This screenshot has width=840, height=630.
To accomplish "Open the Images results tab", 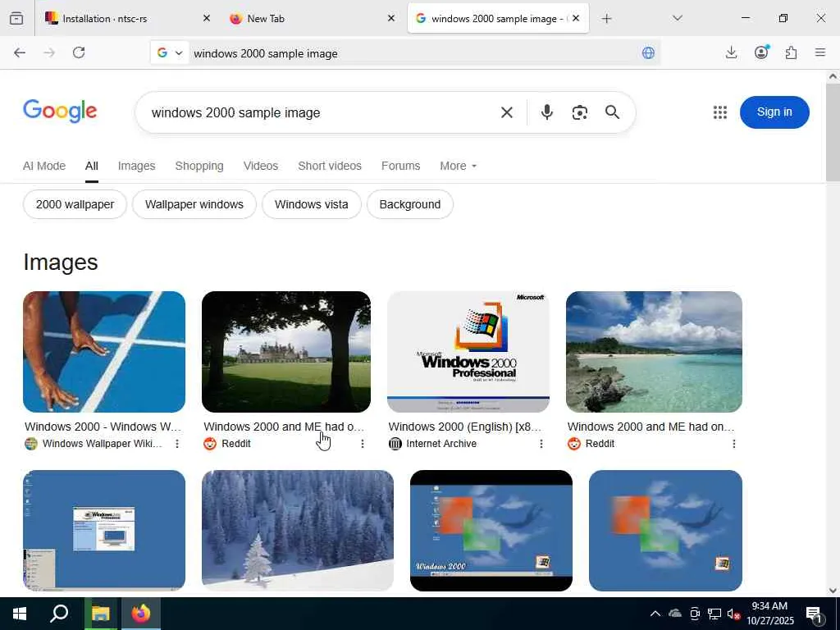I will coord(137,166).
